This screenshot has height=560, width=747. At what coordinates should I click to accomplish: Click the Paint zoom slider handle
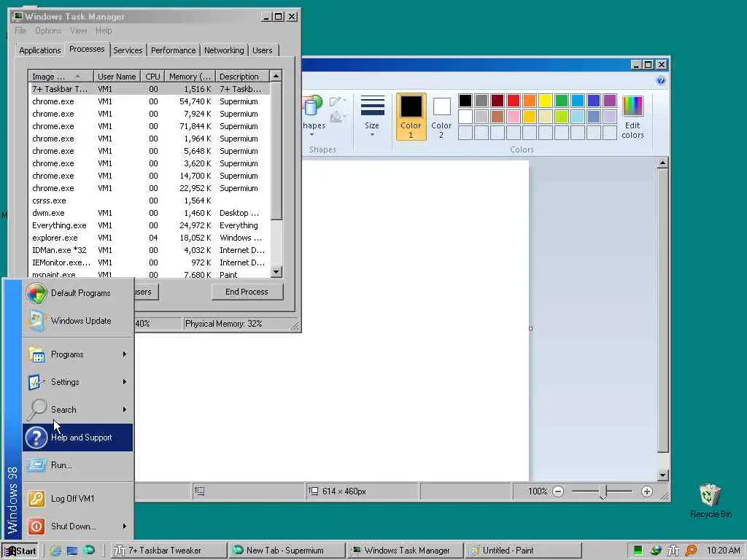pyautogui.click(x=603, y=492)
